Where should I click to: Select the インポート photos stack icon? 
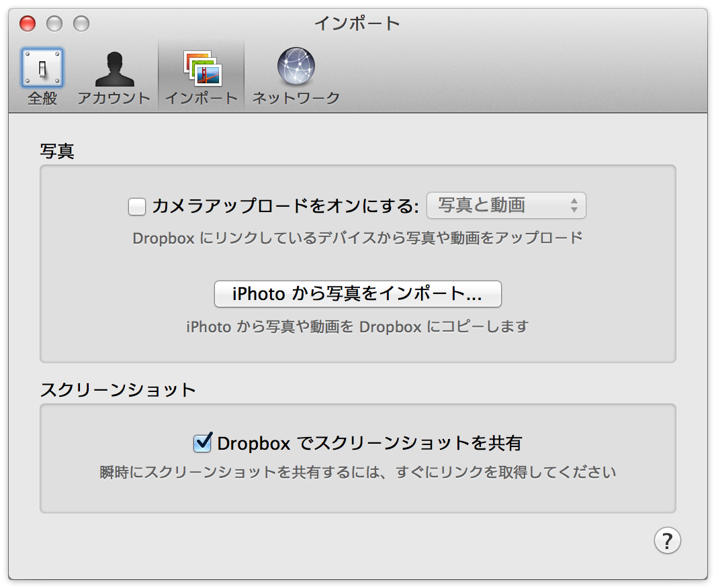pos(203,68)
